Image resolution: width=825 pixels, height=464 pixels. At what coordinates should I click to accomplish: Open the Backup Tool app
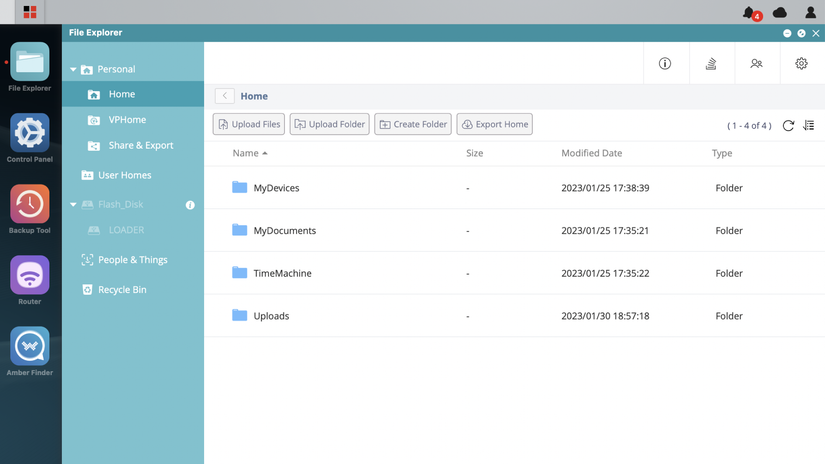tap(29, 204)
